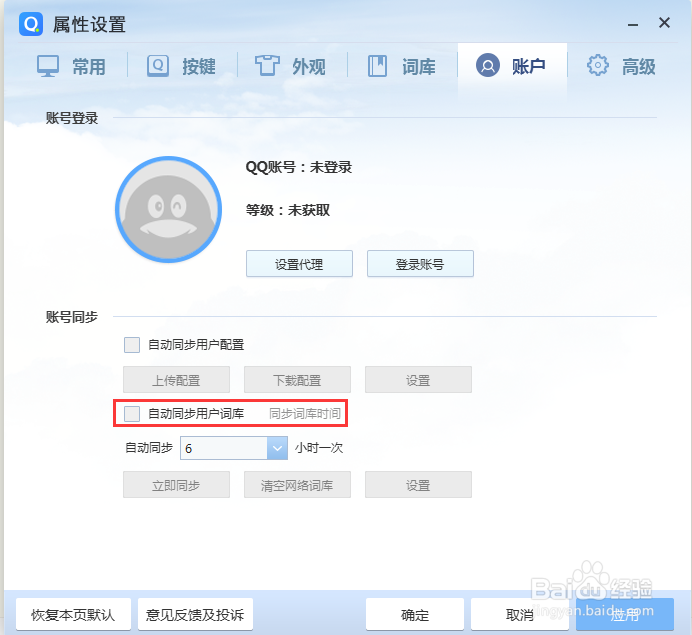
Task: Confirm with the 确定 button
Action: point(415,614)
